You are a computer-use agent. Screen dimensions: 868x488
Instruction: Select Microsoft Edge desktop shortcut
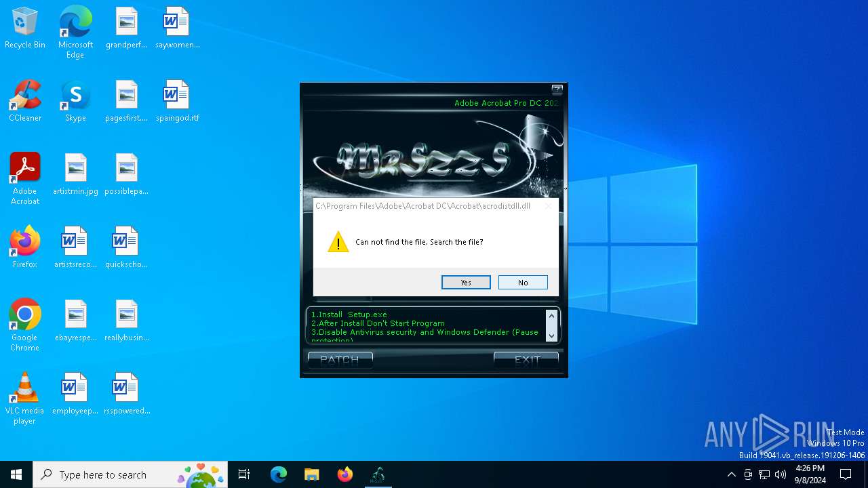[75, 32]
